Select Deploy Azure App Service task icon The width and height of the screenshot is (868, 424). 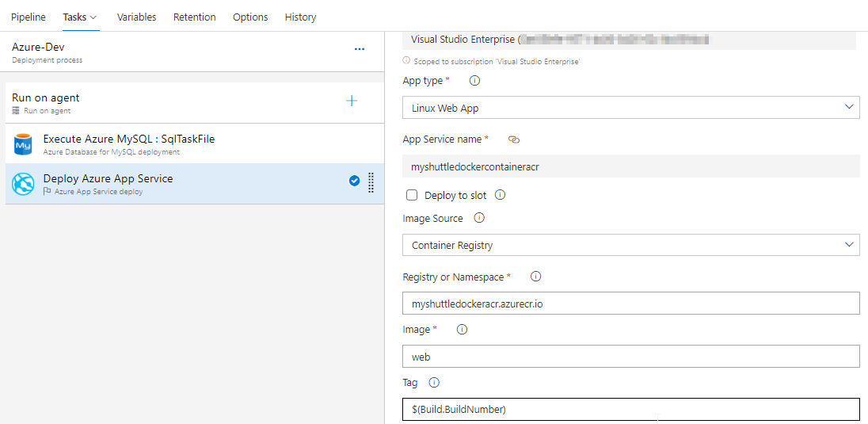coord(23,184)
